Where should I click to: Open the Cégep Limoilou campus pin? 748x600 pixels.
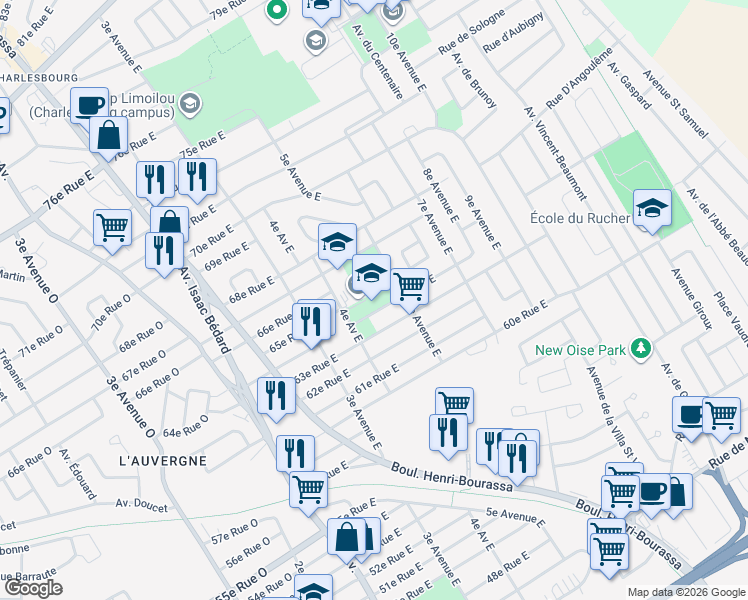tap(191, 104)
